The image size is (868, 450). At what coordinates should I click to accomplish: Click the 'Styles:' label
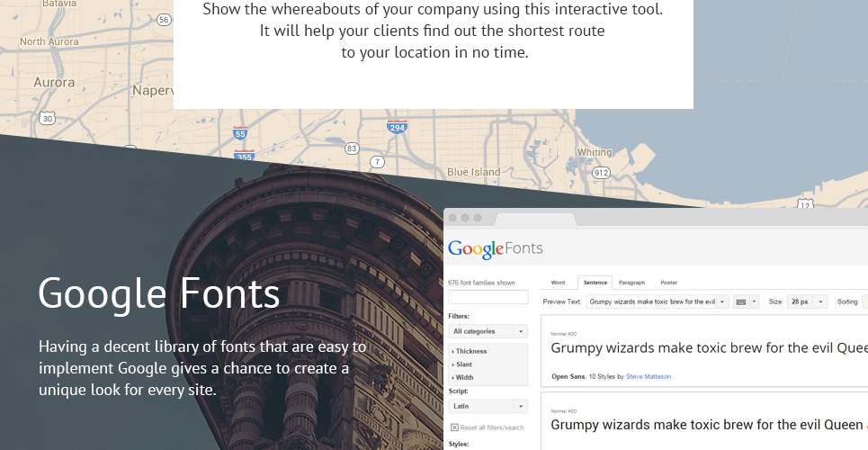(459, 445)
